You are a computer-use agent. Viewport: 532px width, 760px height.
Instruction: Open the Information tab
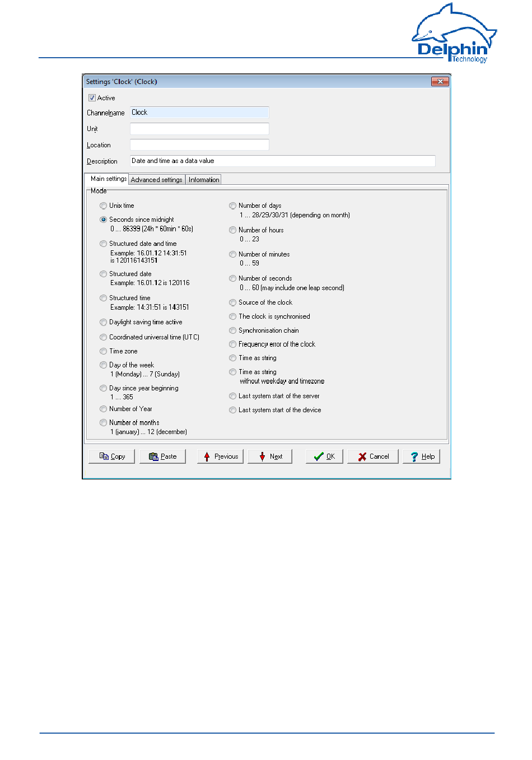click(204, 180)
